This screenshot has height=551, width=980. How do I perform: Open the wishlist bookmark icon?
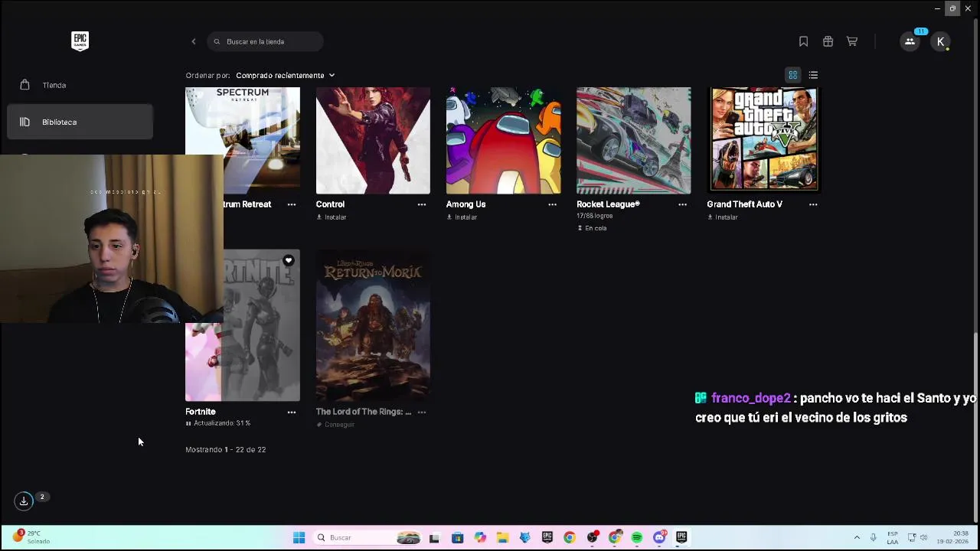coord(803,41)
